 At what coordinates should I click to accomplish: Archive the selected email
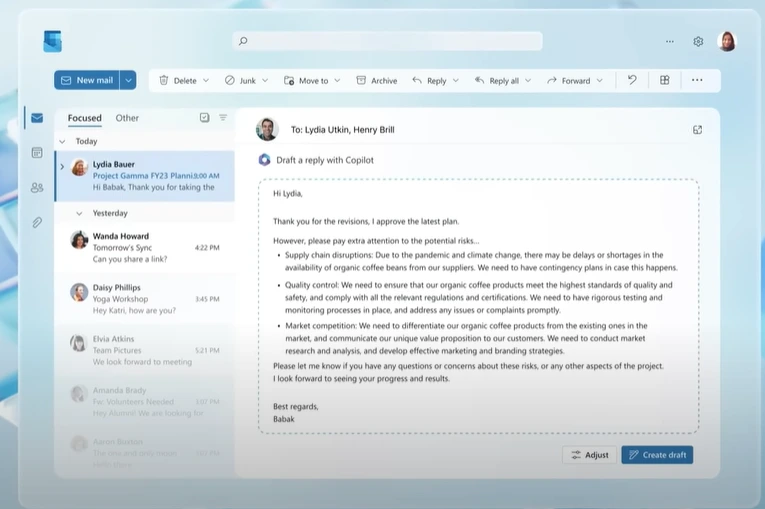[377, 81]
